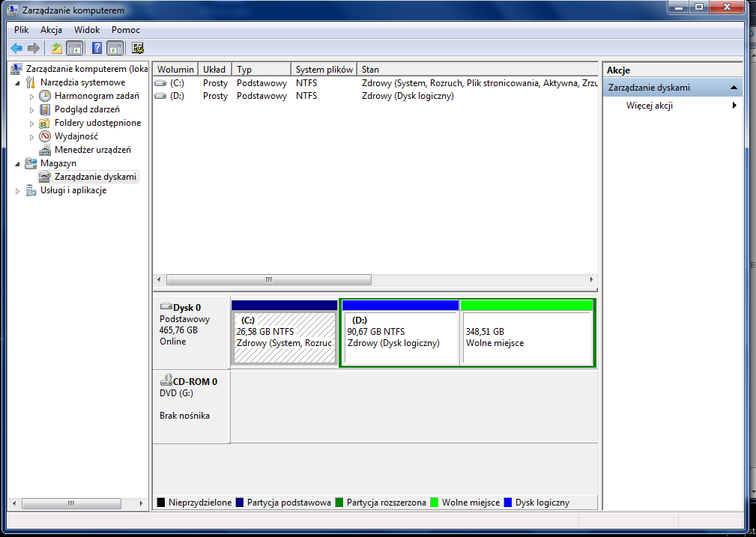Select Zarządzanie dyskami tree item

coord(95,177)
